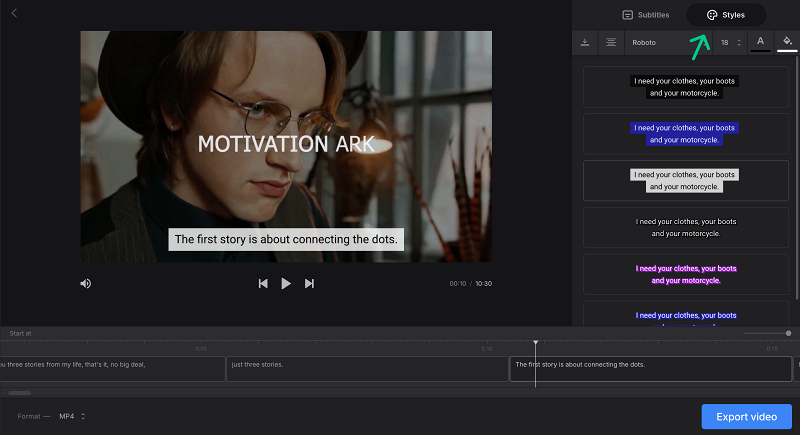Click the timeline playhead marker
The height and width of the screenshot is (435, 800).
(x=535, y=343)
